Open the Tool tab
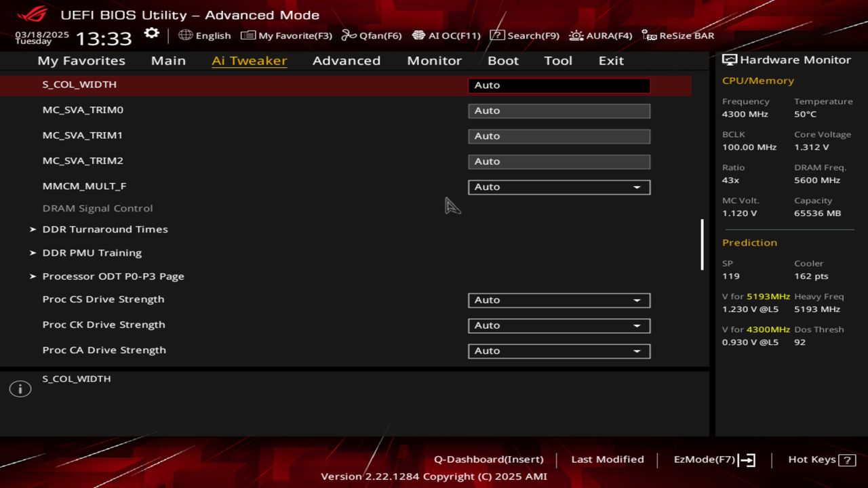The width and height of the screenshot is (868, 488). (x=558, y=60)
